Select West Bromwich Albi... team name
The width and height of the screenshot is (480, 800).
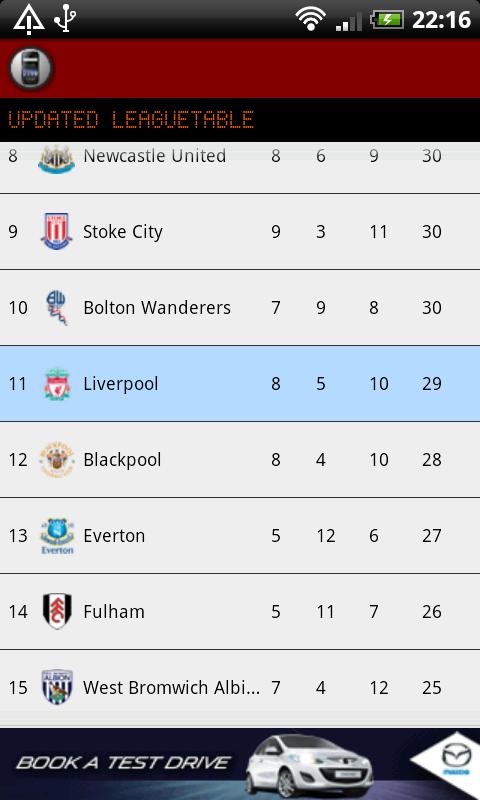[x=172, y=688]
